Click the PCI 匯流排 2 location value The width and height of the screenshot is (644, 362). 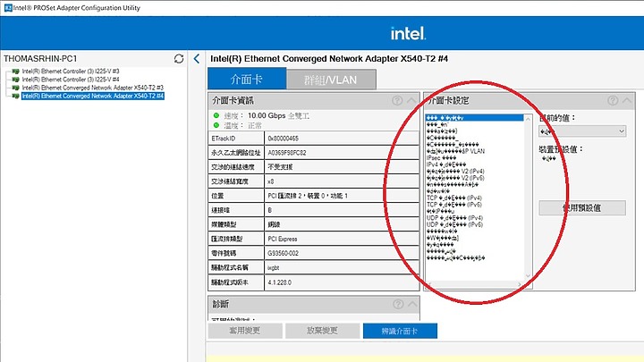point(308,196)
